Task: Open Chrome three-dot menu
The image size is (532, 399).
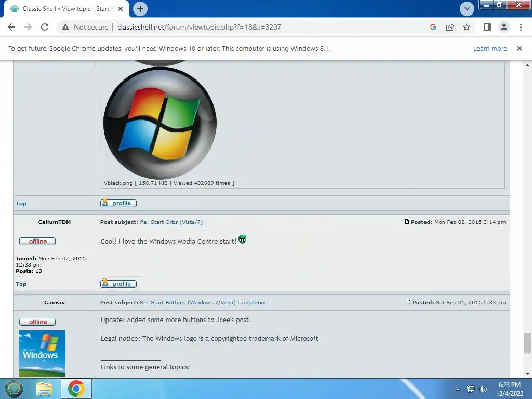Action: point(521,27)
